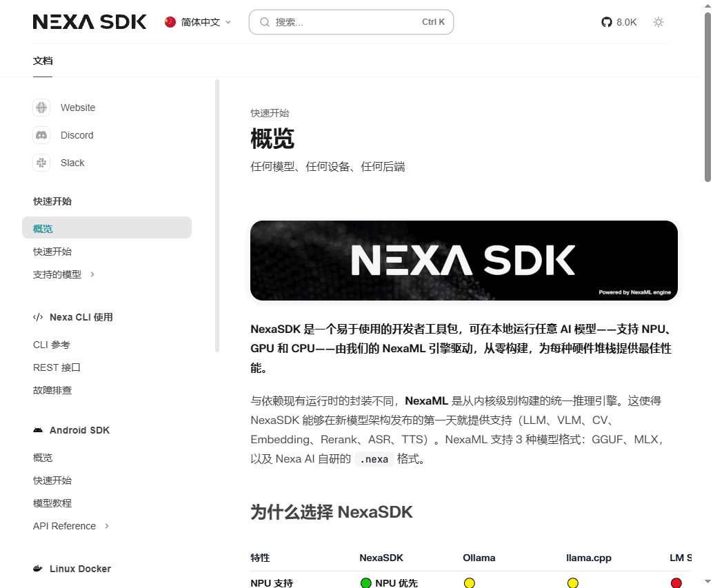713x588 pixels.
Task: Click the NEXA SDK banner image
Action: (x=464, y=261)
